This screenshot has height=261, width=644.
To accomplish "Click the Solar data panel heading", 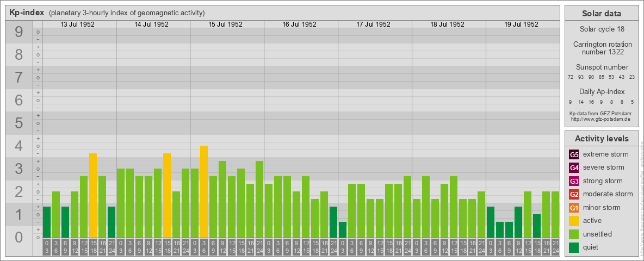I will tap(602, 14).
